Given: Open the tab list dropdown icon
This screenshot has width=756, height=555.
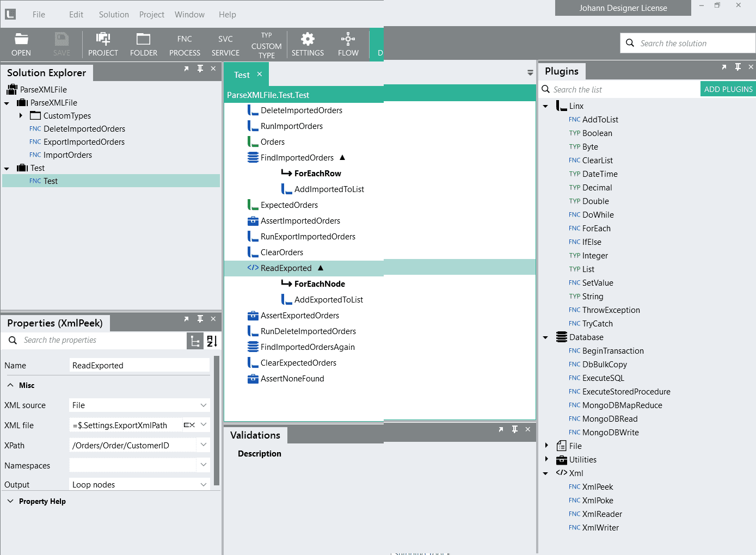Looking at the screenshot, I should 530,72.
